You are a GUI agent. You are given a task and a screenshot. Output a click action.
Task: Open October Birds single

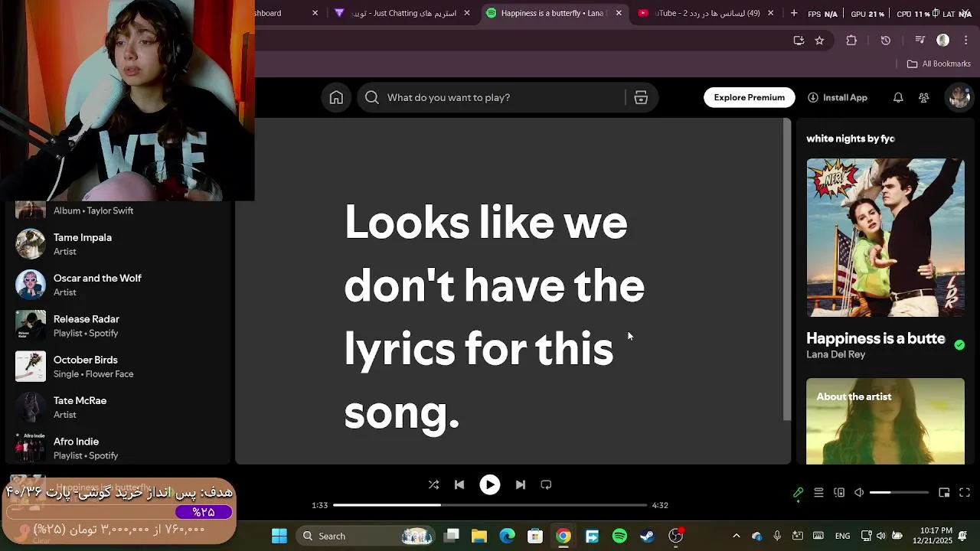pos(119,367)
